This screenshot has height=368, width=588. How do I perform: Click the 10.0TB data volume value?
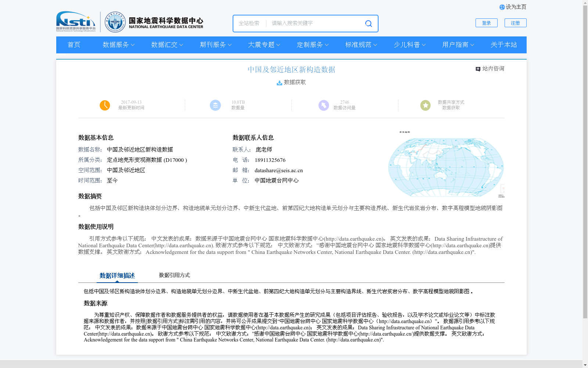238,102
